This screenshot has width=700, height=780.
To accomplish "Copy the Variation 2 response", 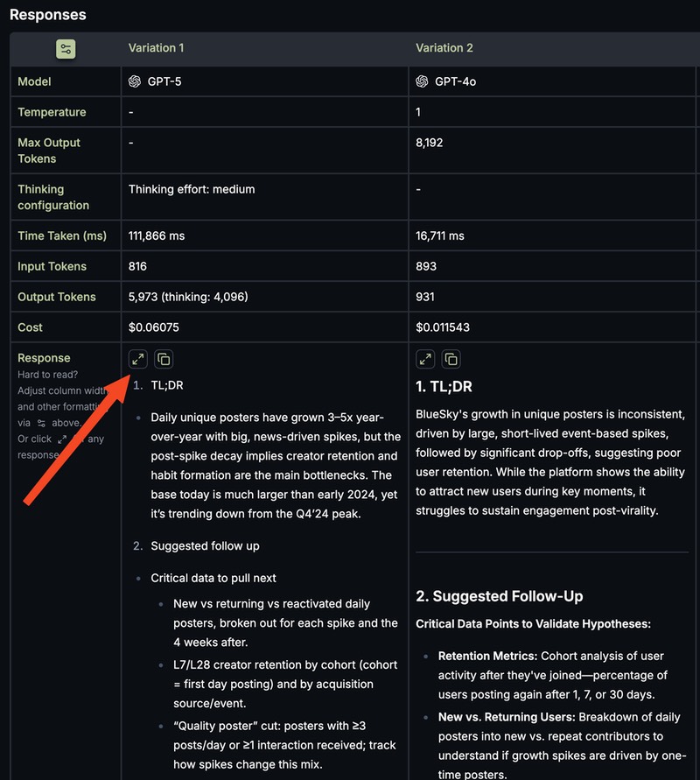I will tap(451, 359).
